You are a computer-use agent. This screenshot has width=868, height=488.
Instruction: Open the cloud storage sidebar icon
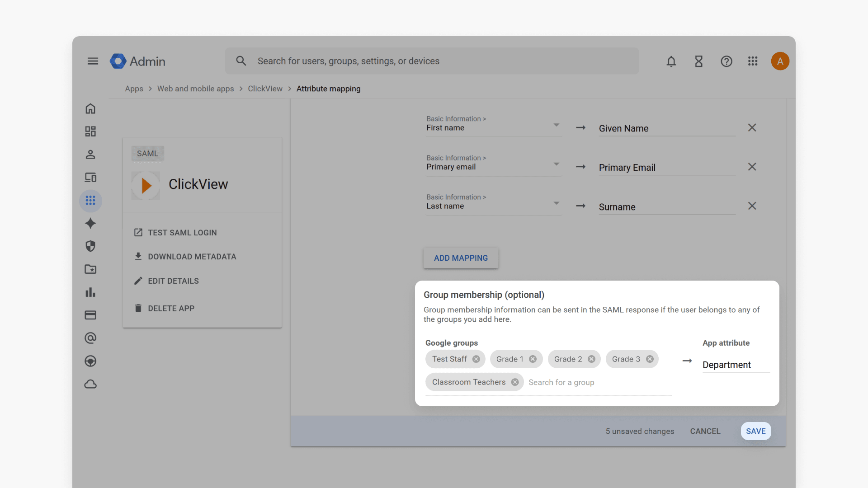[x=90, y=384]
